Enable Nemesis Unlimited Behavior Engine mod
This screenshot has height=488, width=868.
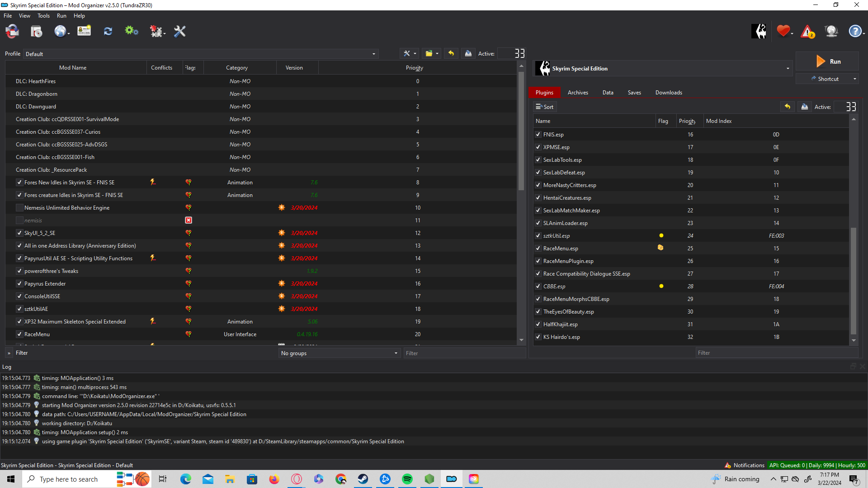click(x=19, y=207)
